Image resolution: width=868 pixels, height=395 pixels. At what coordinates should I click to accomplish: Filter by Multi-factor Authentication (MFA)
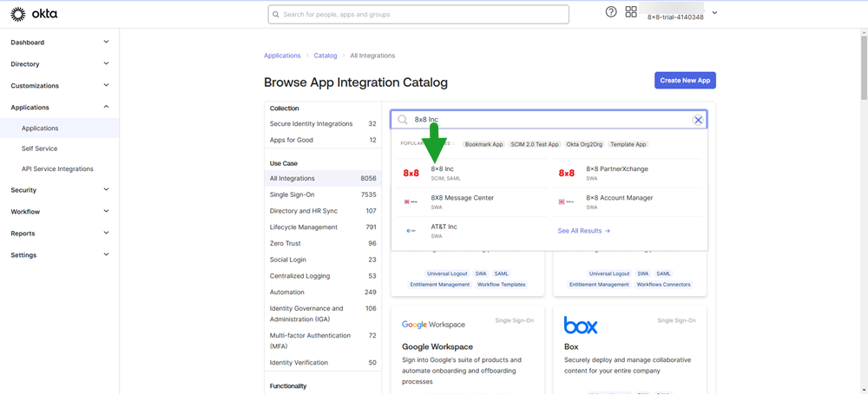point(323,340)
